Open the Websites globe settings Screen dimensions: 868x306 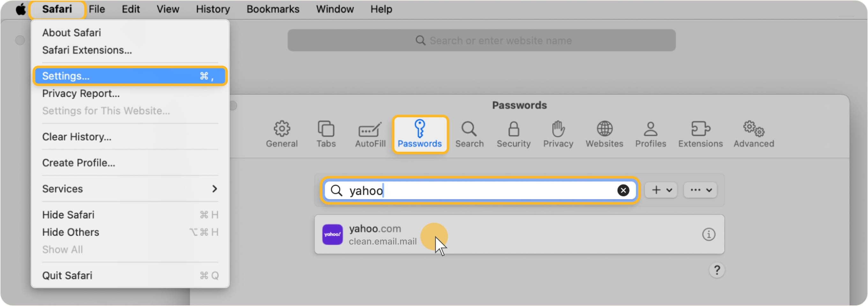[x=604, y=134]
